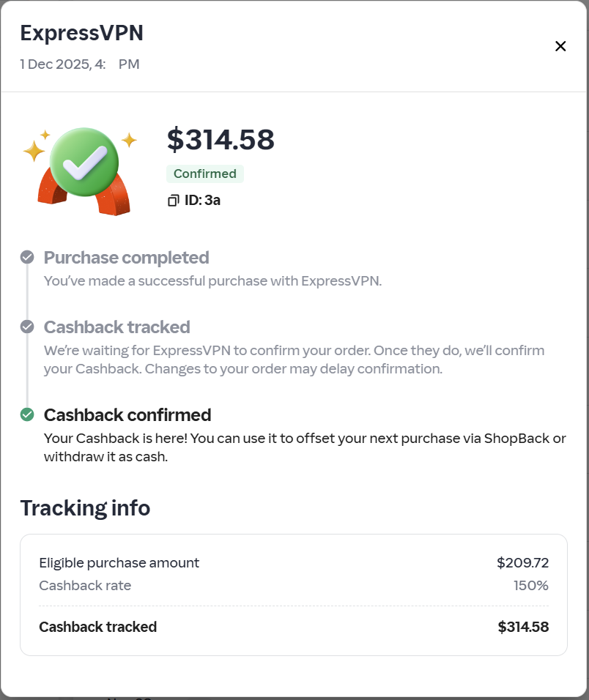Click the ExpressVPN dialog title

81,33
